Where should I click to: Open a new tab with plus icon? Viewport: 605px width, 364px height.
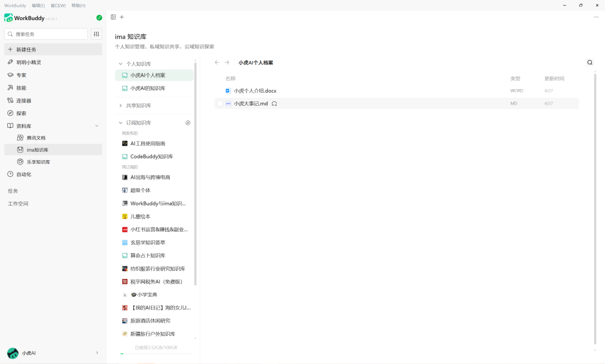click(x=122, y=17)
